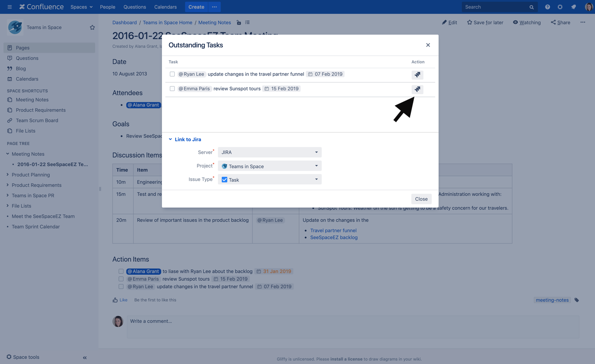Click the Teams in Space logo
The height and width of the screenshot is (364, 595).
pos(15,28)
